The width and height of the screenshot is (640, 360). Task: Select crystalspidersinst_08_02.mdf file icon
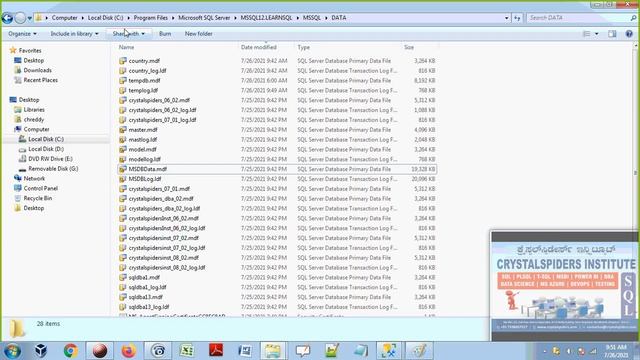[x=122, y=258]
